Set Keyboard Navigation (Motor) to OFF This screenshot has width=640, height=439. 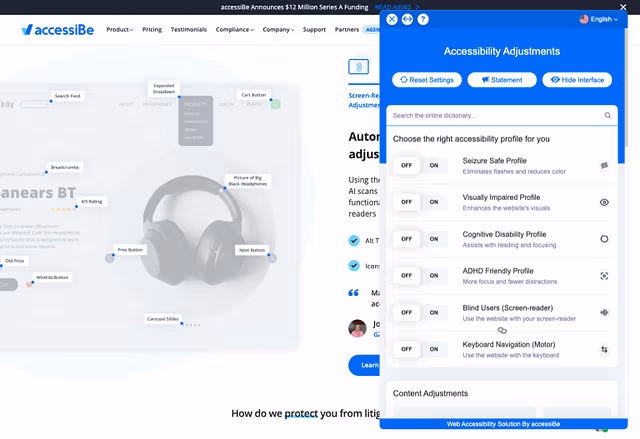407,349
